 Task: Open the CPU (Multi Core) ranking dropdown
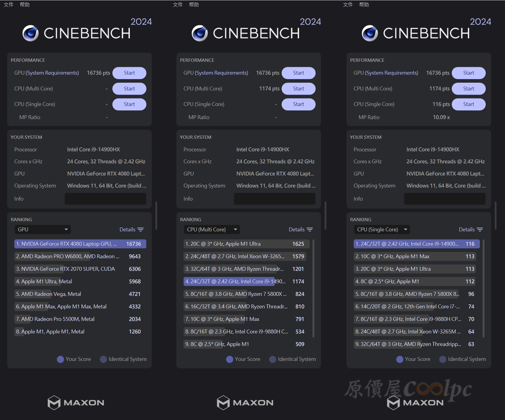pos(212,230)
